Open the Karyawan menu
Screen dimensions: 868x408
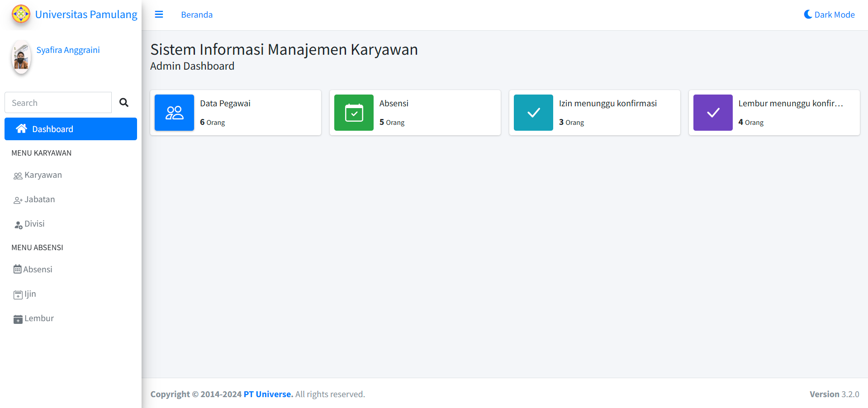click(43, 175)
